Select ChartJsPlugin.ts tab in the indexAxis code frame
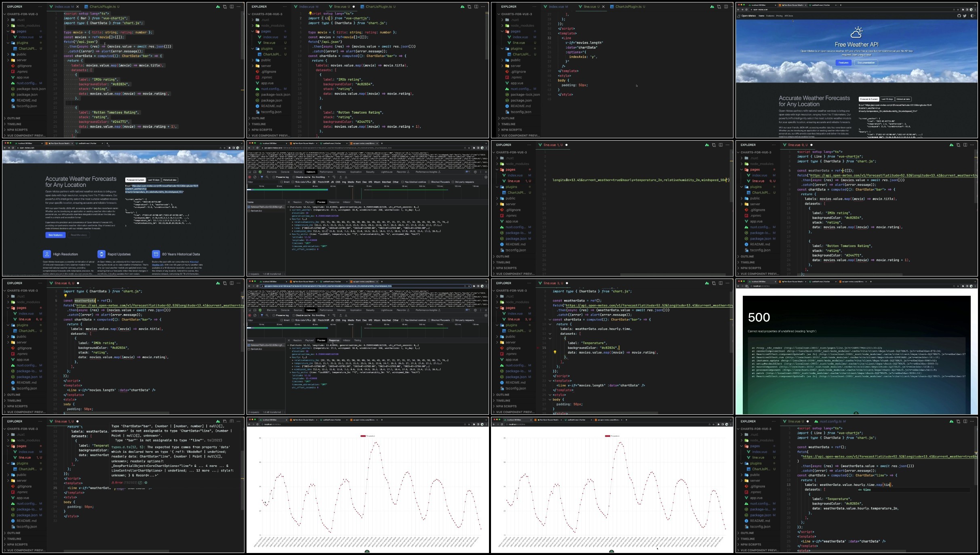This screenshot has width=980, height=555. point(627,6)
